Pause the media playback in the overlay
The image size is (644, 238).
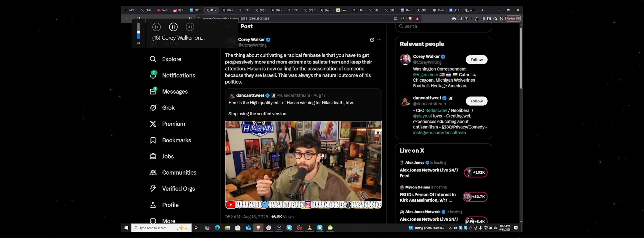click(173, 27)
